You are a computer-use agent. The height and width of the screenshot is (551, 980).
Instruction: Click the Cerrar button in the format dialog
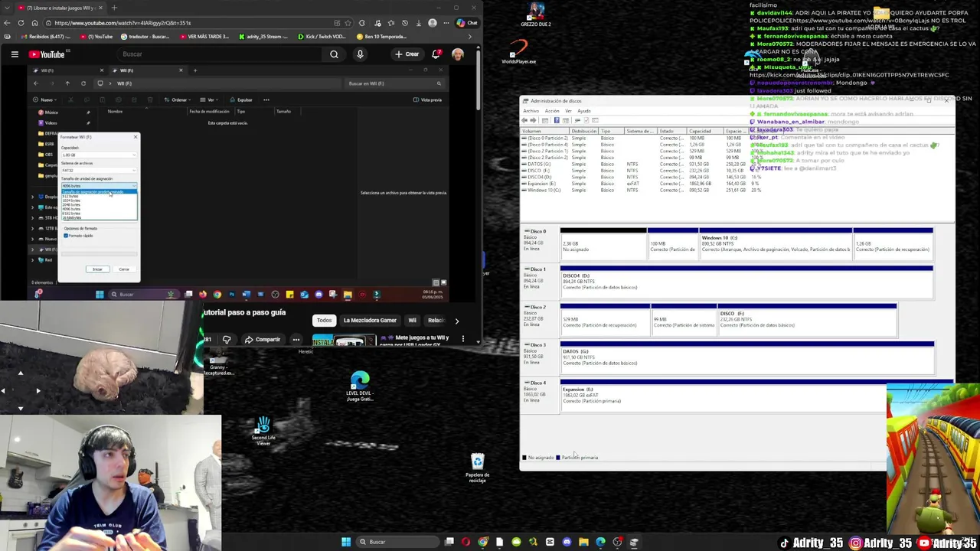coord(124,269)
